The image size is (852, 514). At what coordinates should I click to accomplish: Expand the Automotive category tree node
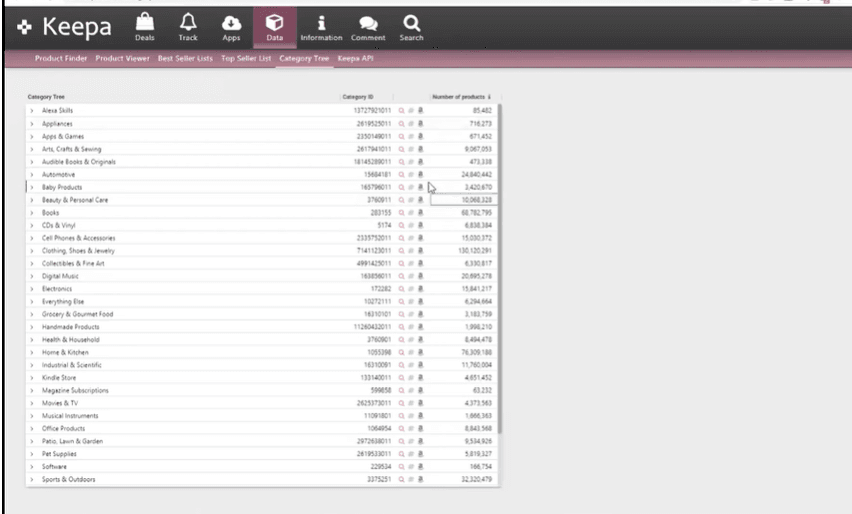pos(32,174)
